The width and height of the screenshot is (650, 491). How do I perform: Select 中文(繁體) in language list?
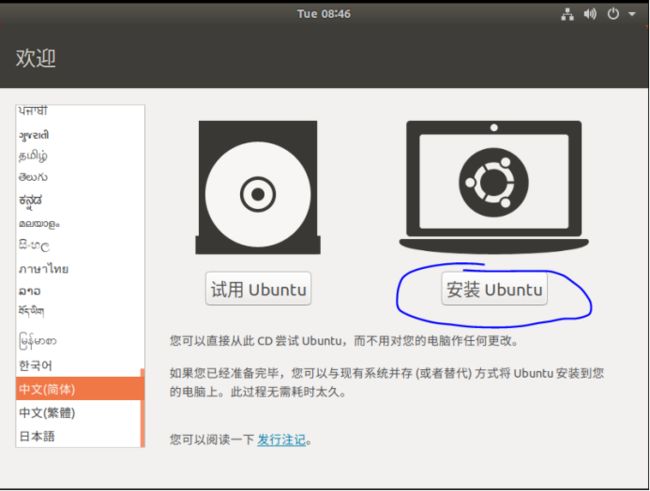click(78, 413)
